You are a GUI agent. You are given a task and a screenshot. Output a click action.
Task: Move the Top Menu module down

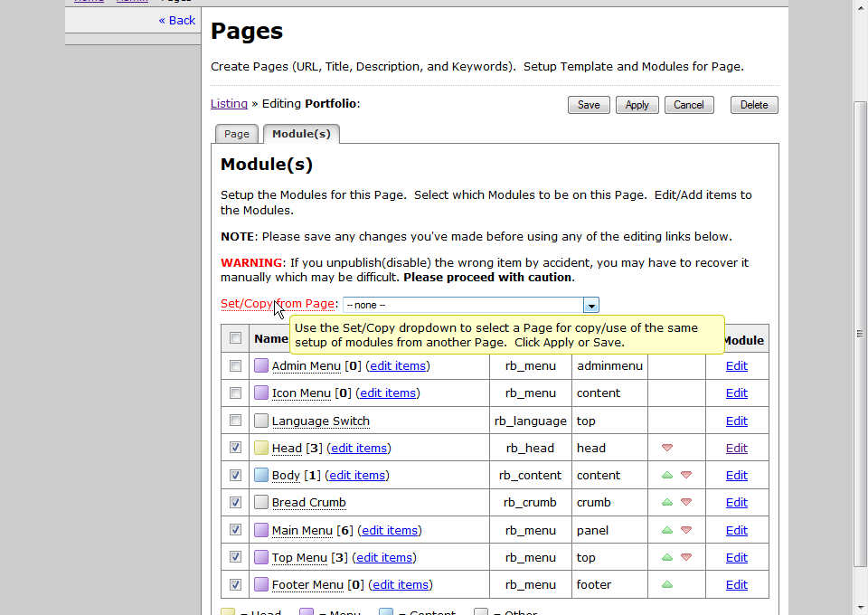tap(686, 557)
